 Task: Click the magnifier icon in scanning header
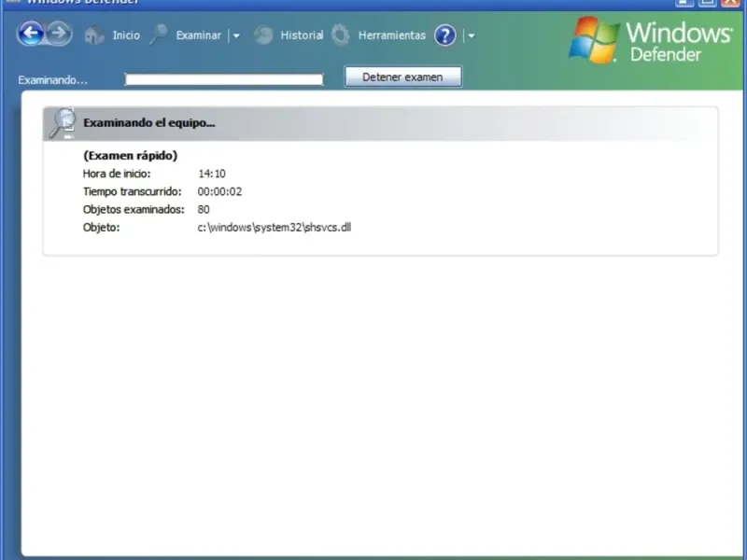63,123
